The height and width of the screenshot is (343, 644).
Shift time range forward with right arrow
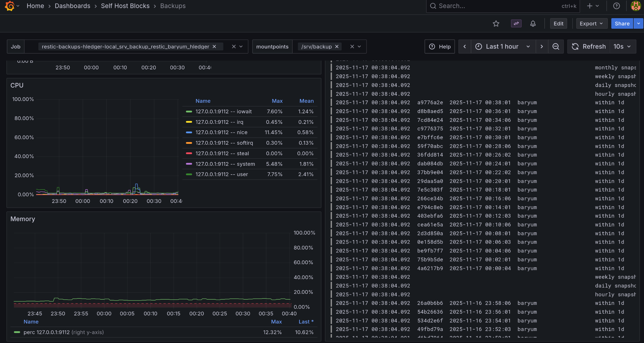point(542,46)
